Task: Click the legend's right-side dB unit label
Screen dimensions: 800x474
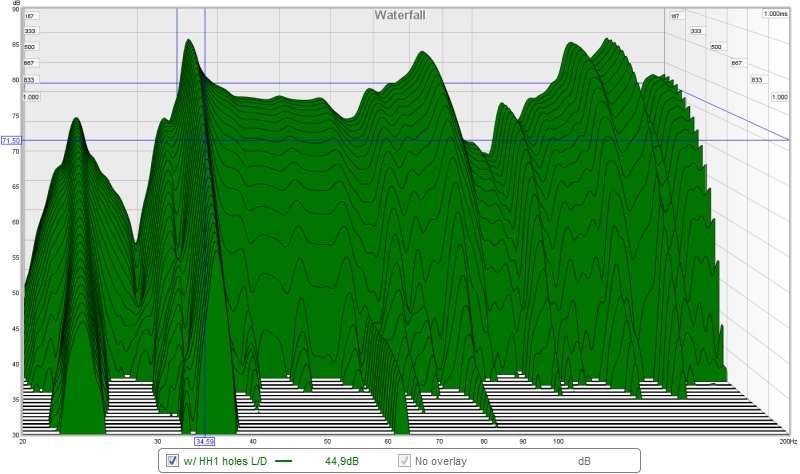Action: tap(584, 461)
